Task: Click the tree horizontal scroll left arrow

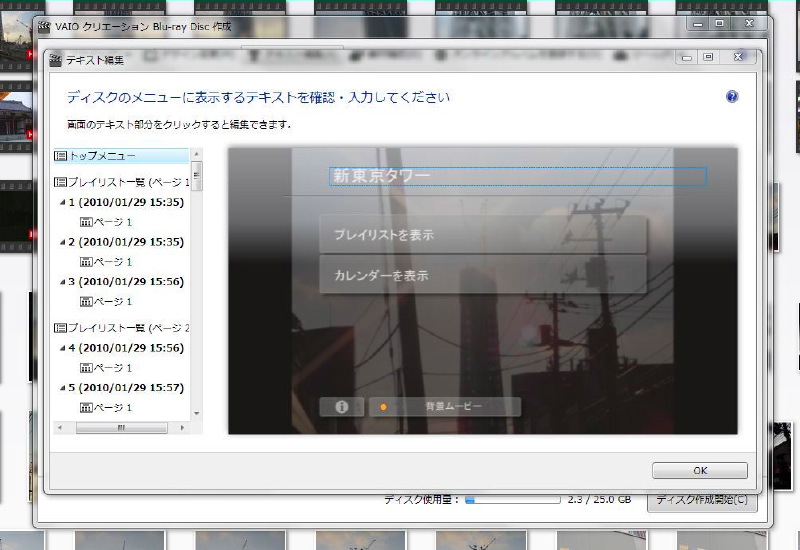Action: point(60,428)
